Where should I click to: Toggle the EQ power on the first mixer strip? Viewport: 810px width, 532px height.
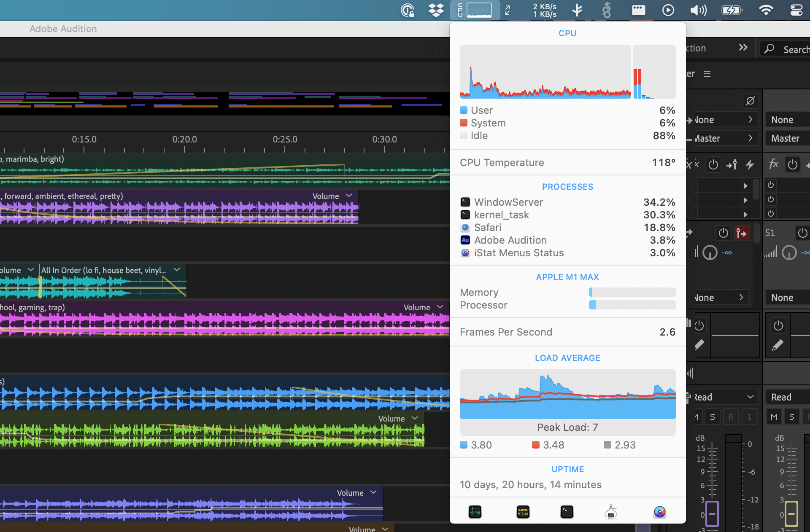pyautogui.click(x=699, y=325)
